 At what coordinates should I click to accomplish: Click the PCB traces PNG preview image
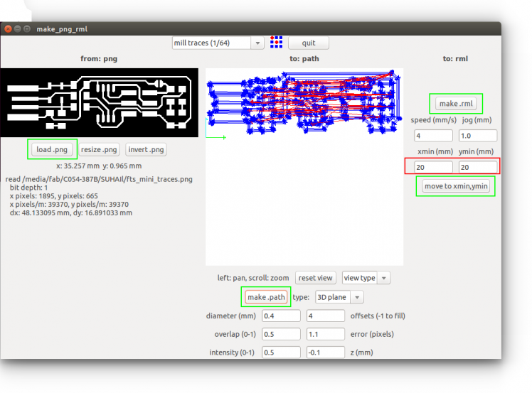click(101, 104)
